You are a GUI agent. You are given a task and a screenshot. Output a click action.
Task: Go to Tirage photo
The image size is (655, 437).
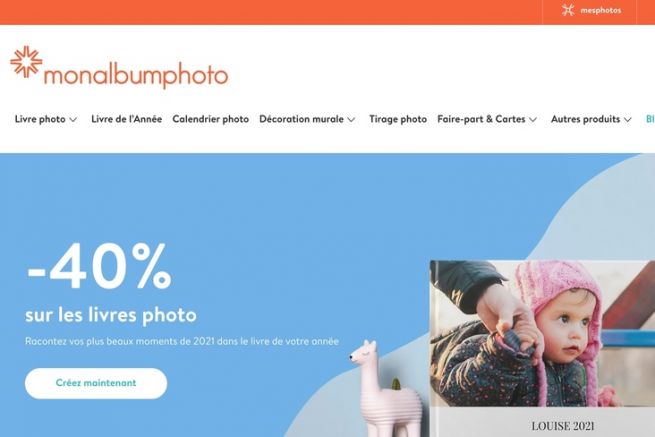point(398,119)
